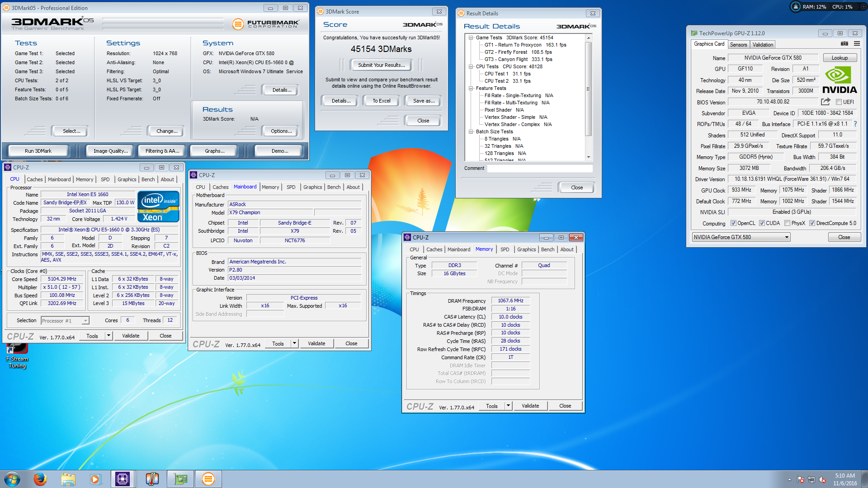The width and height of the screenshot is (868, 488).
Task: Switch to the Validation tab in GPU-Z
Action: (x=763, y=45)
